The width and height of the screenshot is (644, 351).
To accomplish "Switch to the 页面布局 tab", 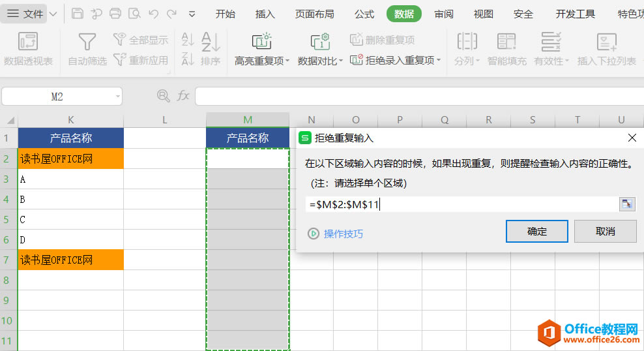I will pyautogui.click(x=315, y=14).
